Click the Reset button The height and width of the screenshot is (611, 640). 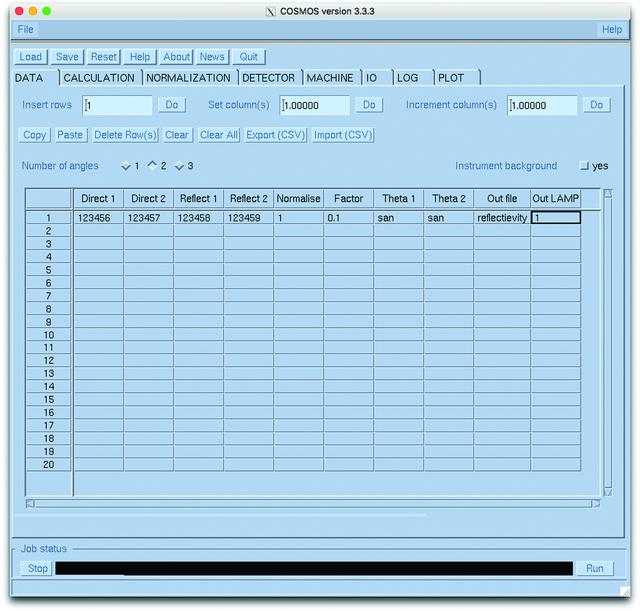pyautogui.click(x=104, y=57)
